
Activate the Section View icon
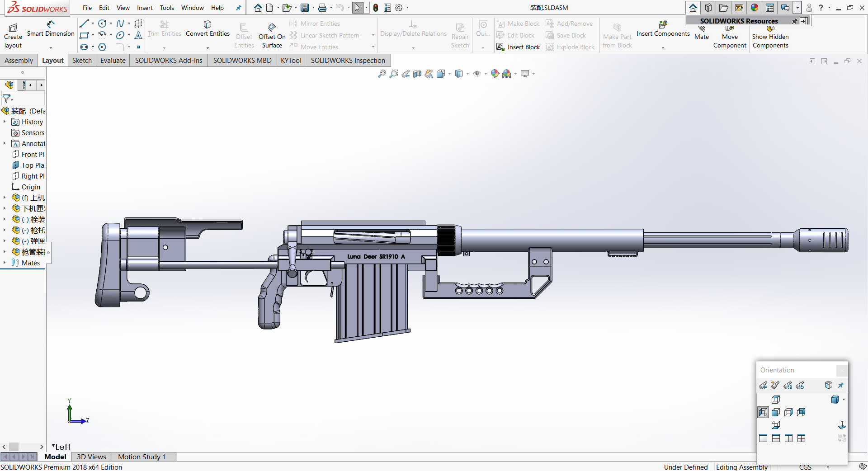(417, 74)
